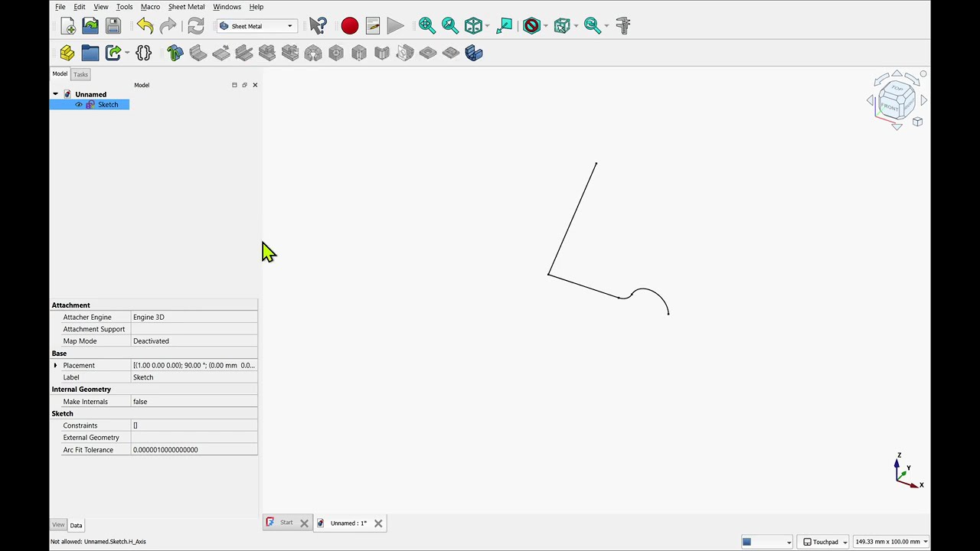This screenshot has width=980, height=551.
Task: Open the status bar color indicator dropdown
Action: point(789,543)
